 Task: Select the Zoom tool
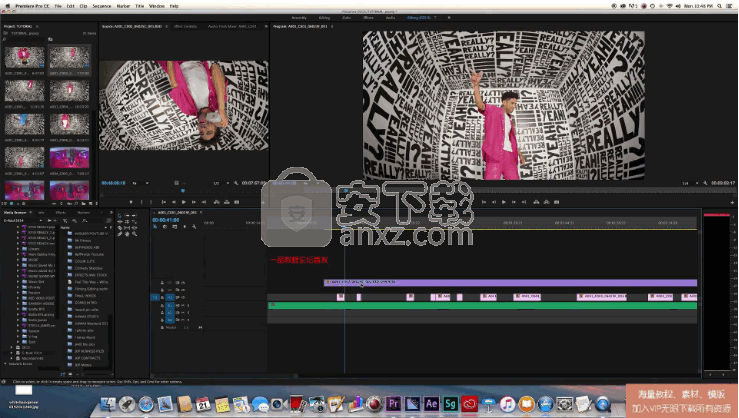135,234
